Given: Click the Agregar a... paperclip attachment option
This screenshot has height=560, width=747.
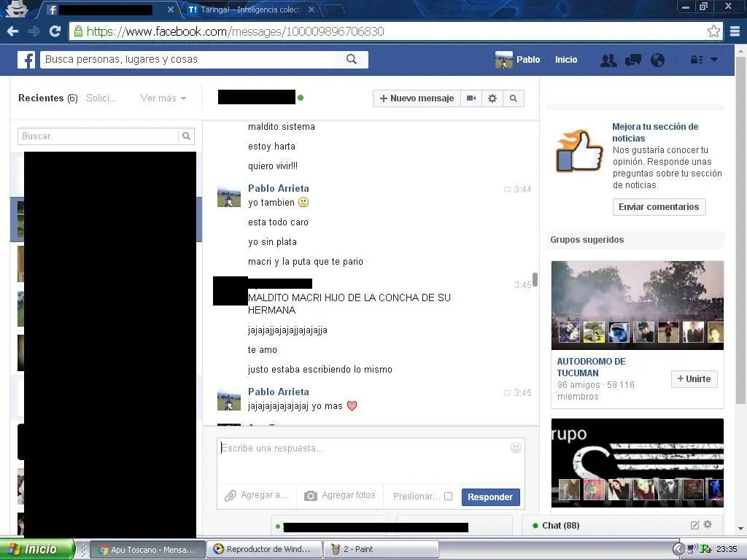Looking at the screenshot, I should (x=256, y=496).
